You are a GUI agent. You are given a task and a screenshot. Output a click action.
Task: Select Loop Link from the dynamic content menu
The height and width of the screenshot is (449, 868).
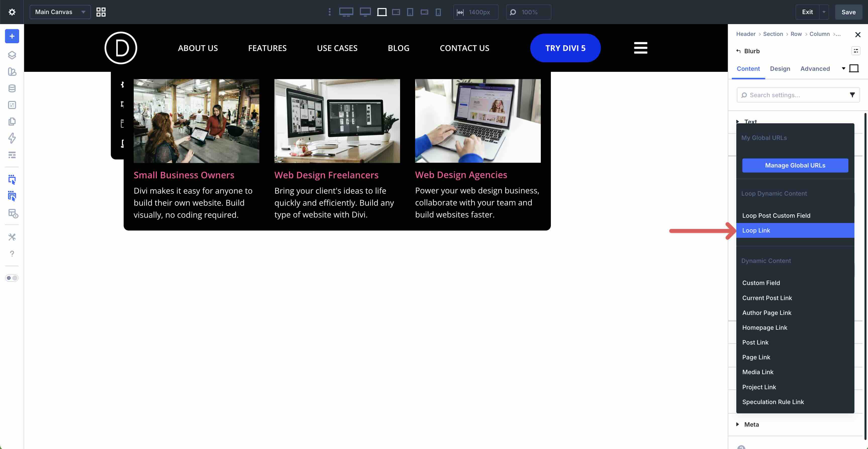coord(795,230)
